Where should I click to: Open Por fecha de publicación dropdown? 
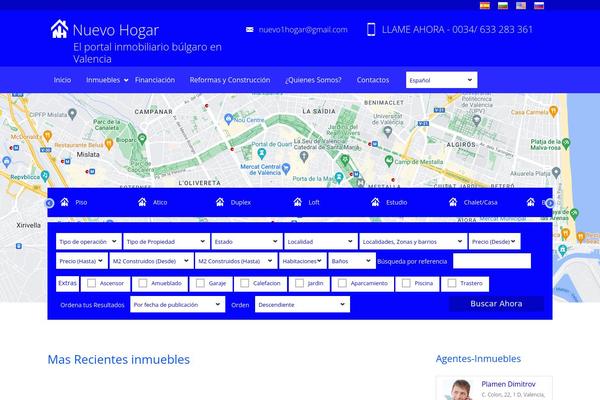(178, 304)
